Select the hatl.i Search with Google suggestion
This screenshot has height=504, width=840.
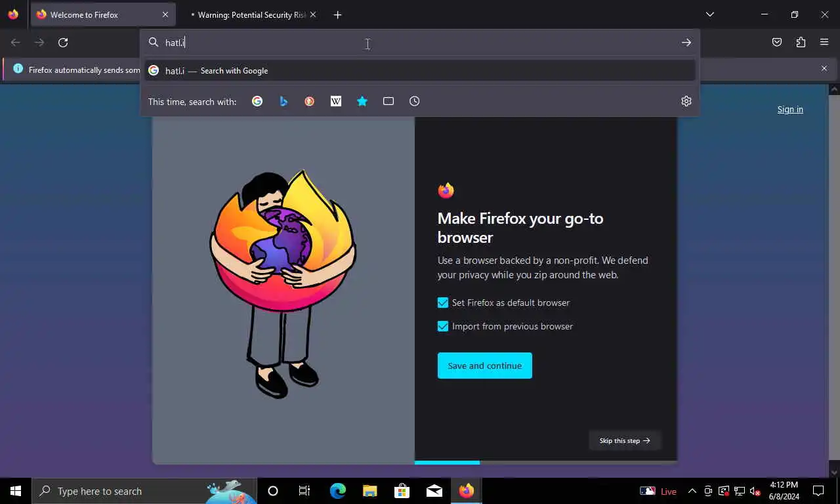[420, 71]
